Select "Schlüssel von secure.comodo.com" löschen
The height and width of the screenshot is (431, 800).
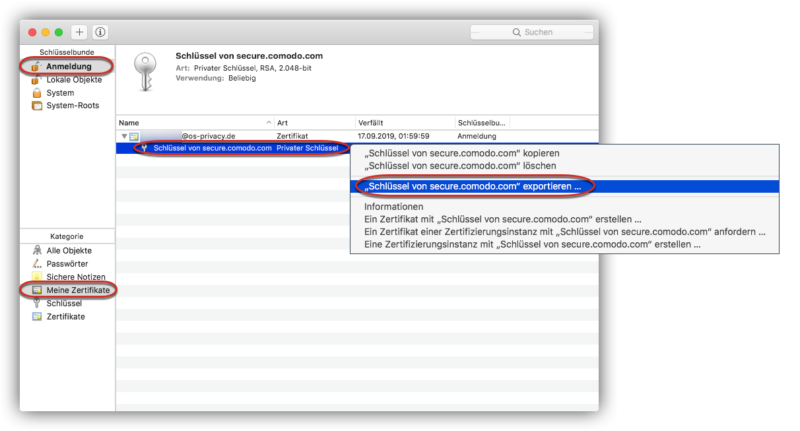[x=460, y=166]
